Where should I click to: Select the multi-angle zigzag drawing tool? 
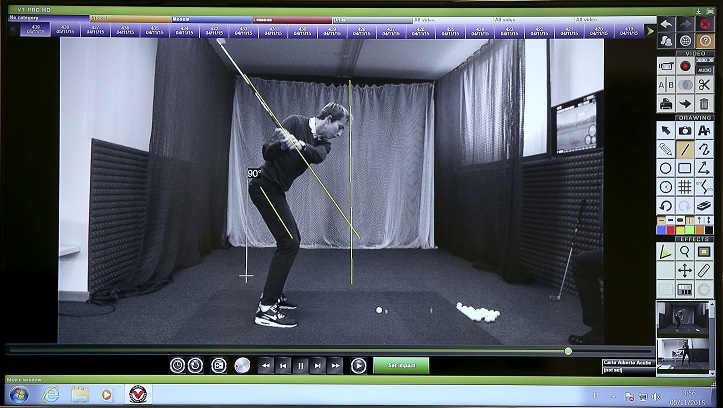point(705,187)
